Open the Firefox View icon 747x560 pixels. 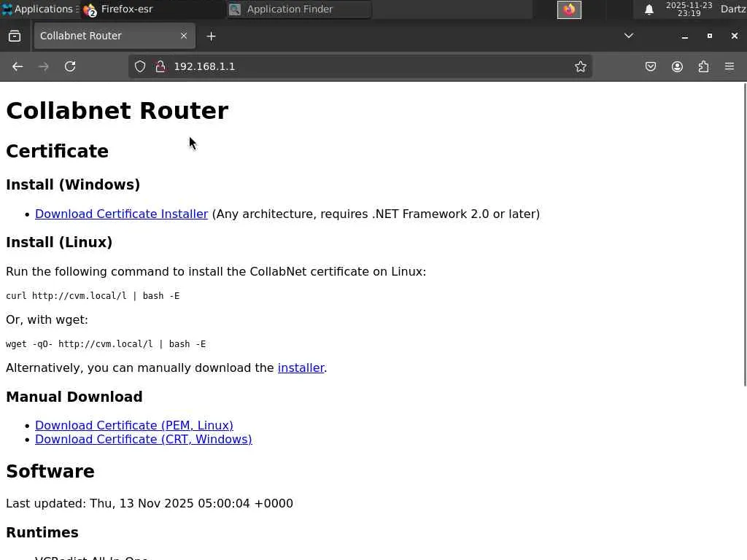pos(15,36)
